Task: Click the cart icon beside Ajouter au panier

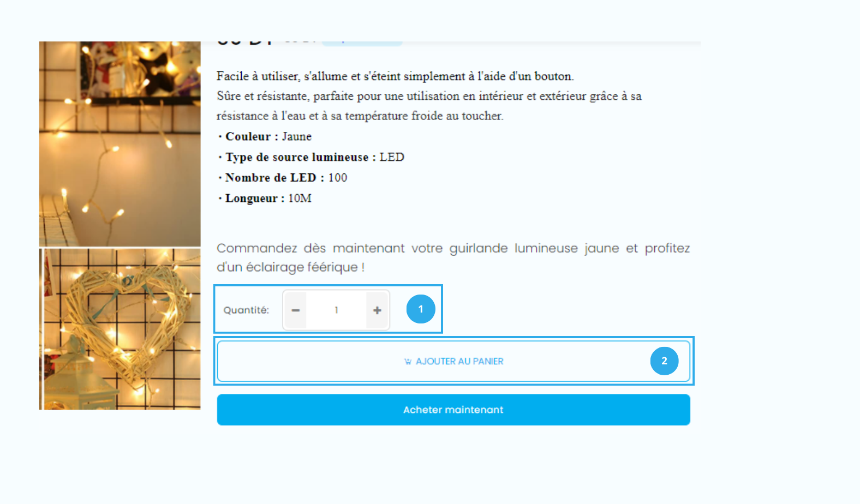Action: coord(408,362)
